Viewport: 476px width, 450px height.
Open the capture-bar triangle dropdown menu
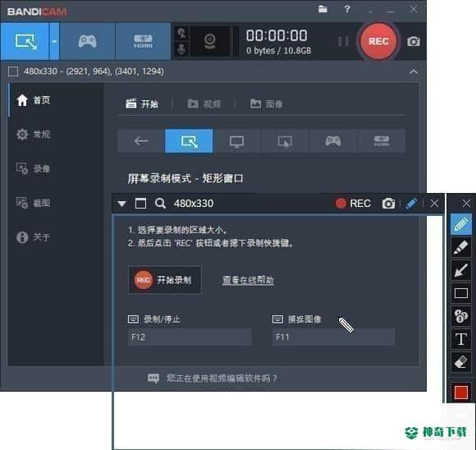click(x=122, y=204)
